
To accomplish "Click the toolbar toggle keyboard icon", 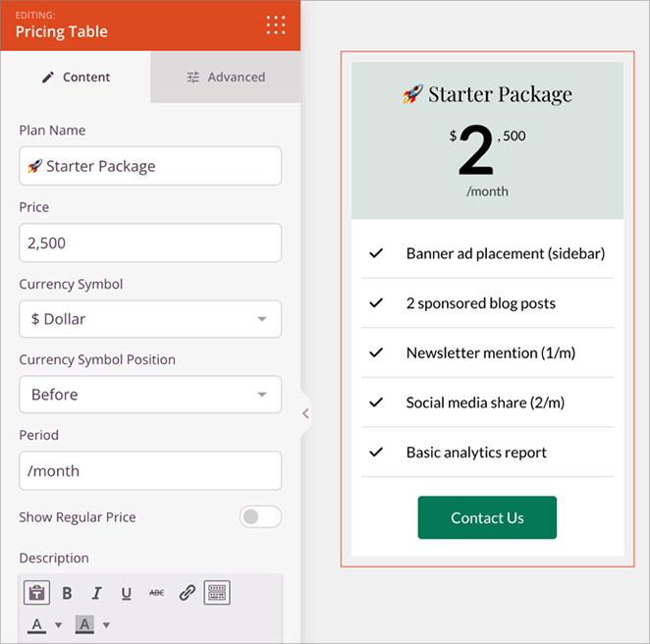I will click(217, 593).
